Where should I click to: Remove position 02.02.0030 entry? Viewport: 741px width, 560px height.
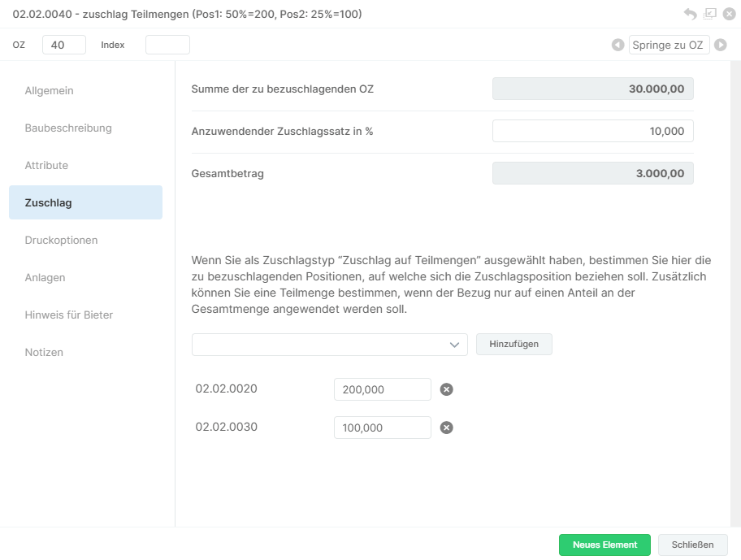click(447, 428)
